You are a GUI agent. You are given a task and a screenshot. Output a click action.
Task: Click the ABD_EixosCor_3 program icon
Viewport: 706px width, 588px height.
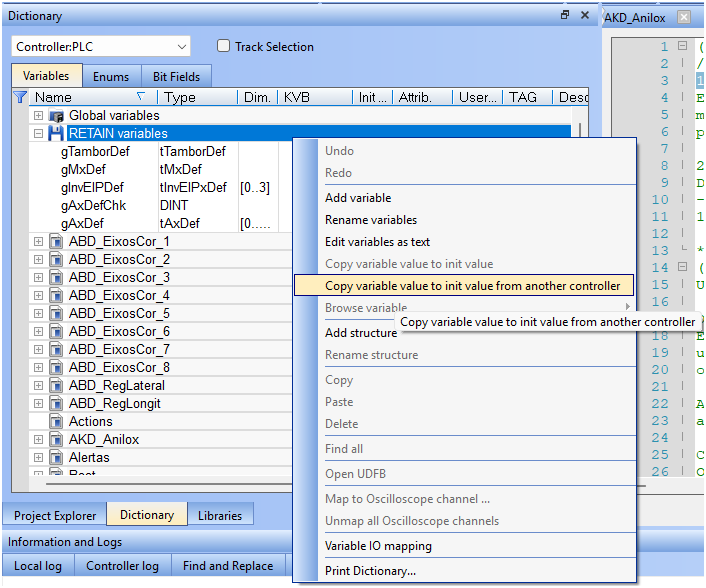coord(56,278)
